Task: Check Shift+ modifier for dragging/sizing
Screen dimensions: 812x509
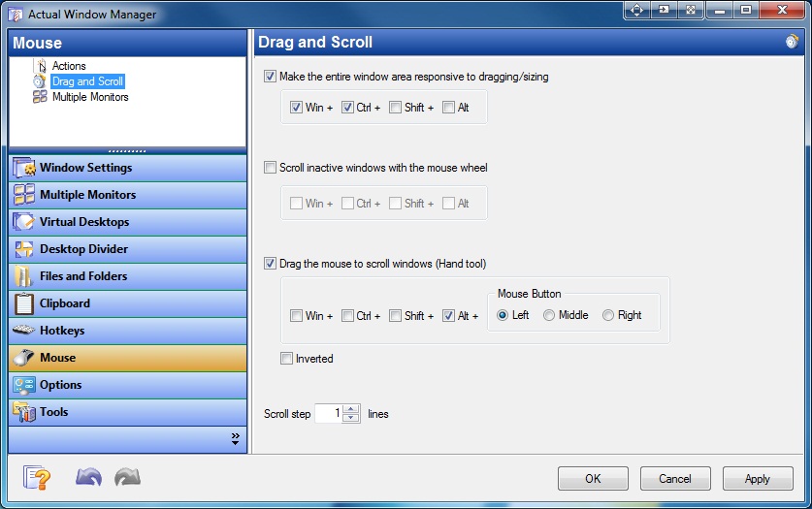Action: point(395,107)
